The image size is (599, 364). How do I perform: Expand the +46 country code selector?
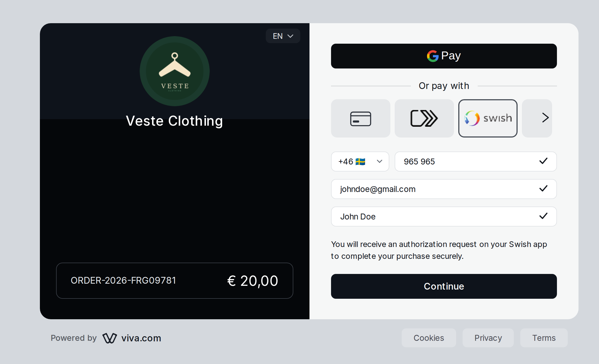click(360, 162)
